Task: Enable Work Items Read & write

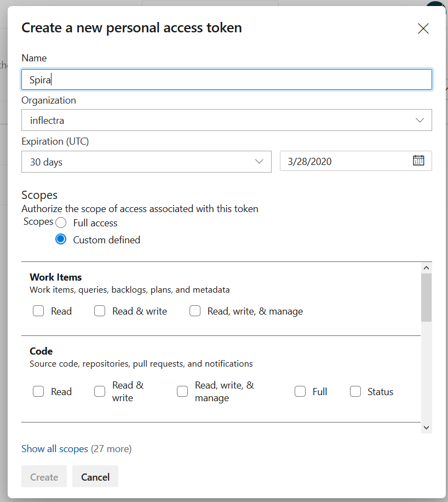Action: pos(100,311)
